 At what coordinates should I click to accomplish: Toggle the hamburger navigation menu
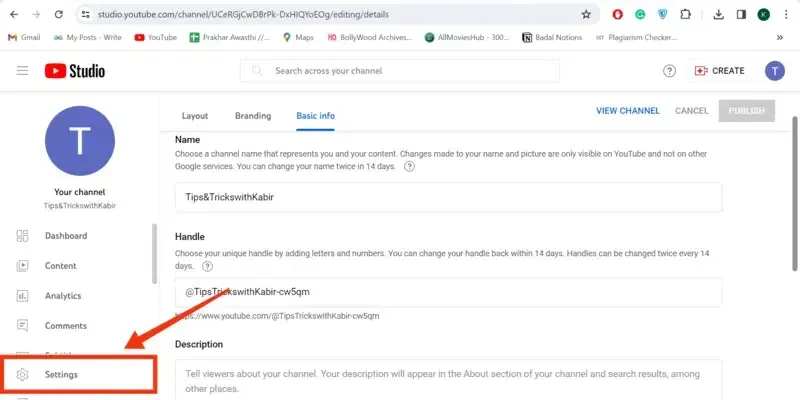point(22,71)
